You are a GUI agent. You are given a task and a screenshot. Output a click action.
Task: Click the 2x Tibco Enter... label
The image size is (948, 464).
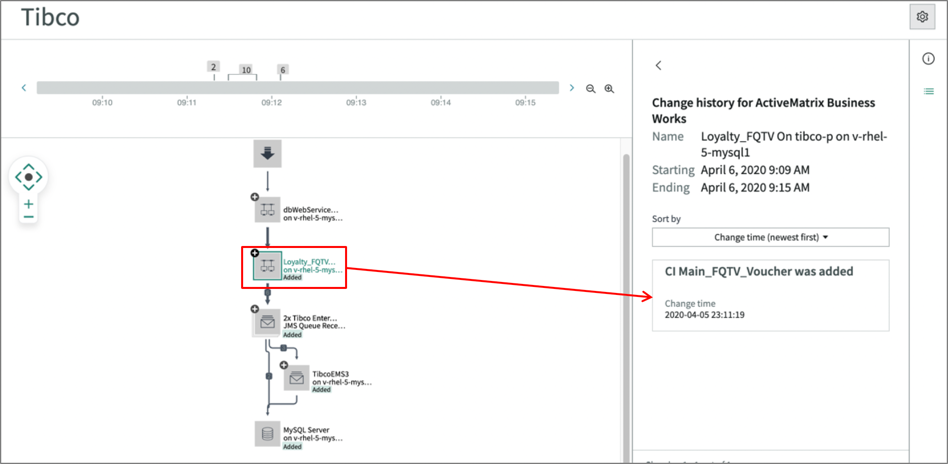315,321
